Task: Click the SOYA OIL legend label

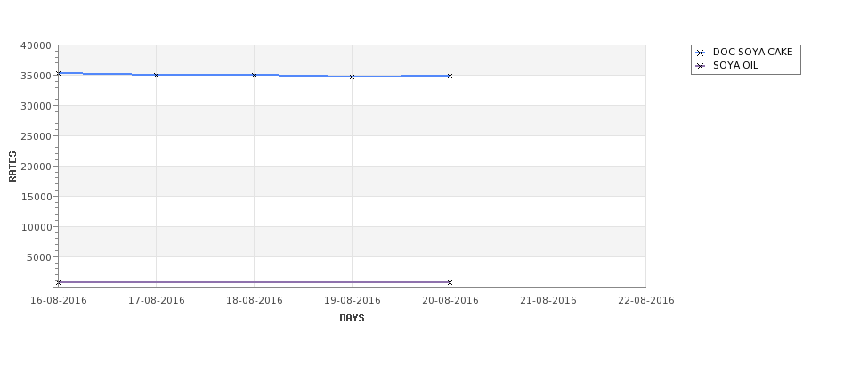Action: 735,65
